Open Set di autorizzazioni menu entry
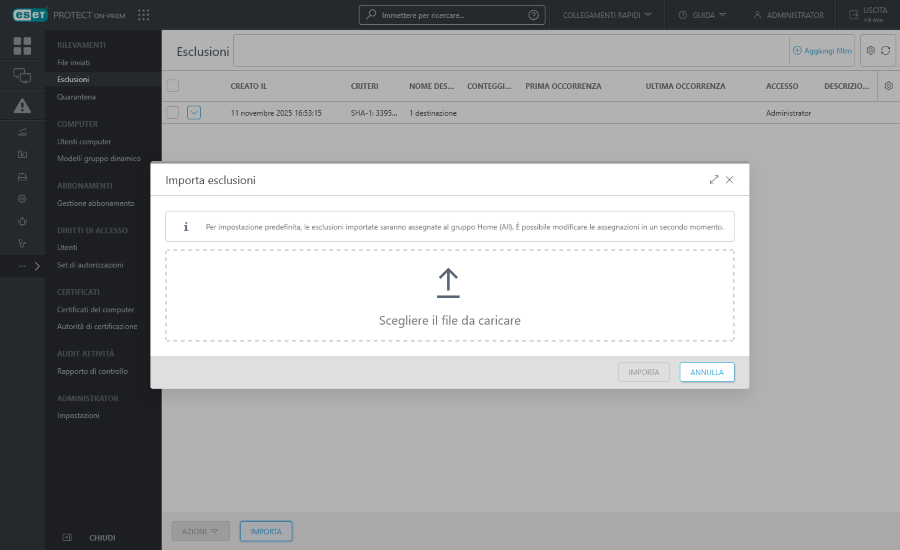Screen dimensions: 900x550 point(90,265)
